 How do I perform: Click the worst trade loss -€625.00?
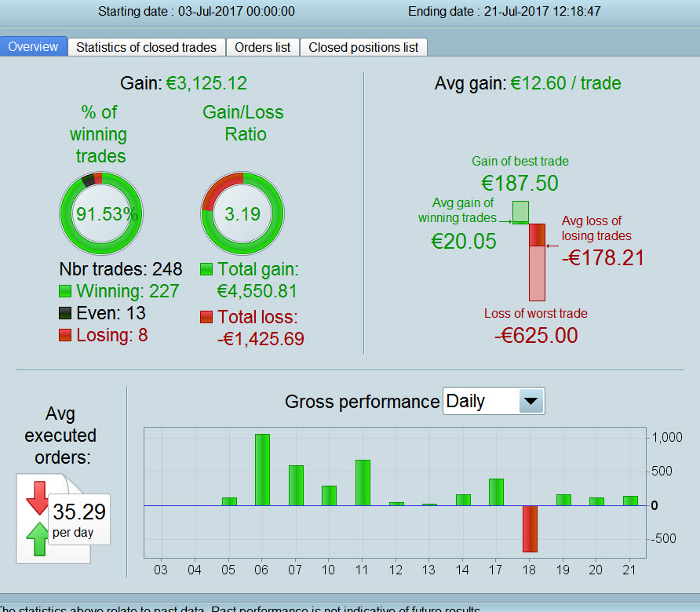click(536, 335)
